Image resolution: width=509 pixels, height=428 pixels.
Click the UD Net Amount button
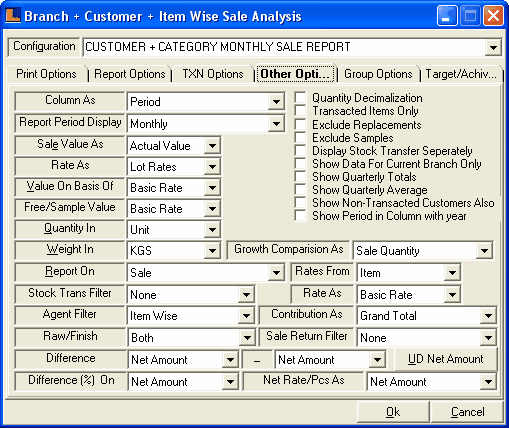point(446,359)
